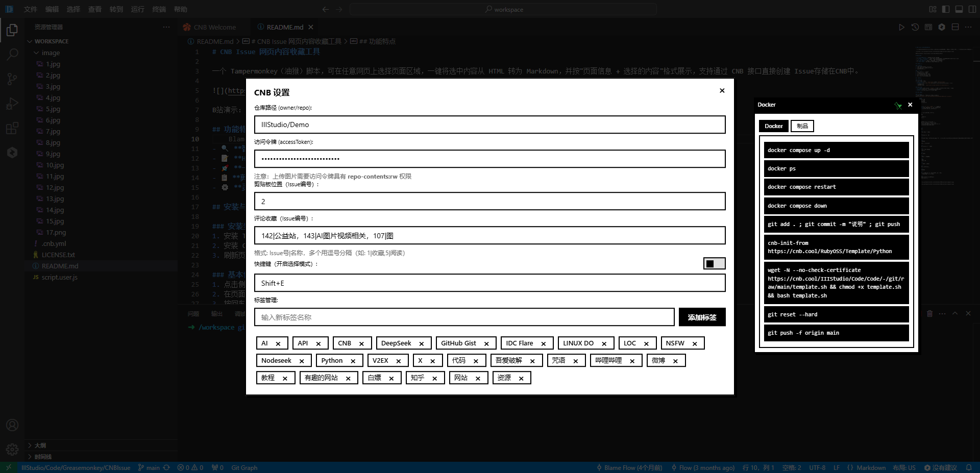
Task: Open 17.png in the image folder
Action: pos(56,232)
